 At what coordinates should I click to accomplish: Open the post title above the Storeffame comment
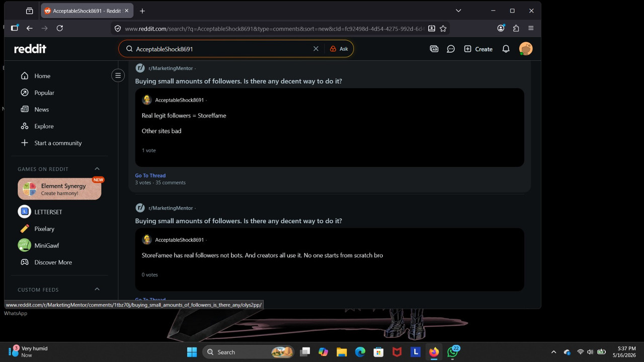click(x=238, y=81)
